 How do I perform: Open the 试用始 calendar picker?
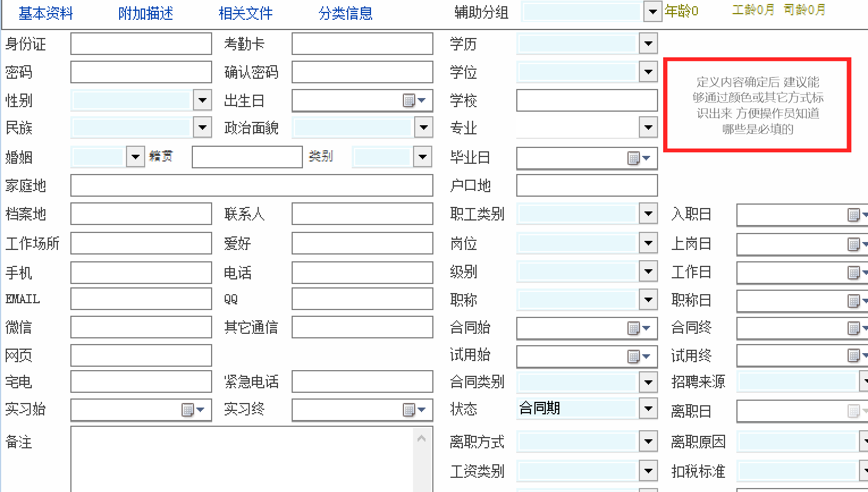point(638,357)
